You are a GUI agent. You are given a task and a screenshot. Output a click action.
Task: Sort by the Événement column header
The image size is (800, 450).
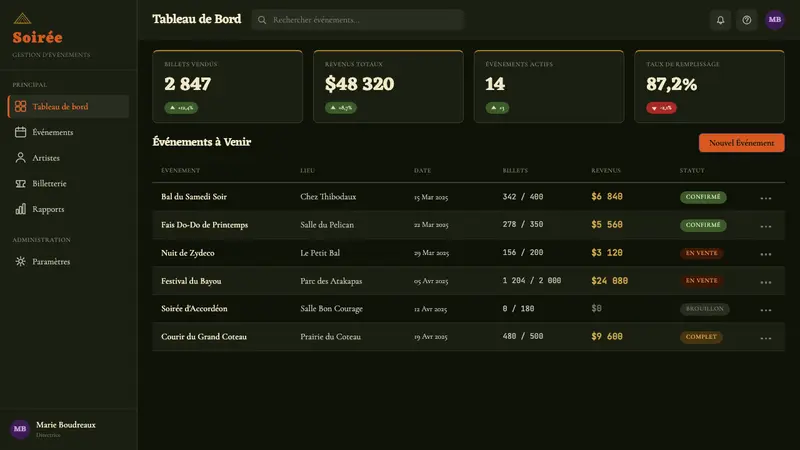[181, 170]
